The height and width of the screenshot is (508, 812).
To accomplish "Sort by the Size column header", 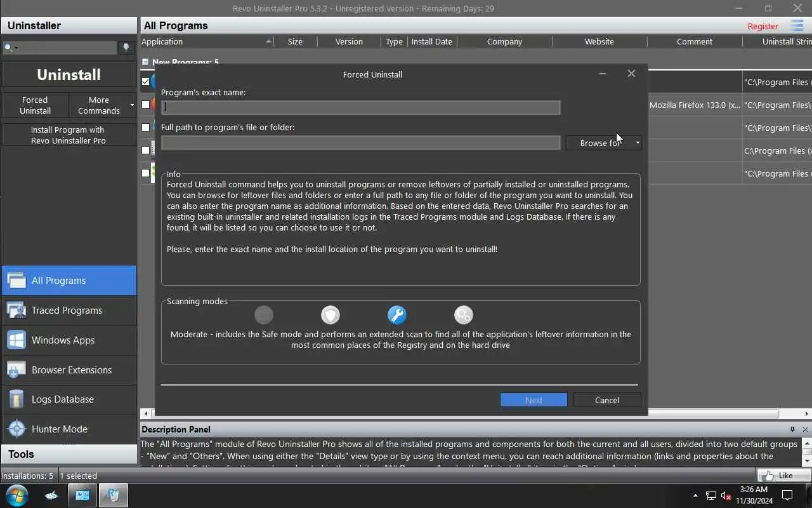I will [x=295, y=41].
